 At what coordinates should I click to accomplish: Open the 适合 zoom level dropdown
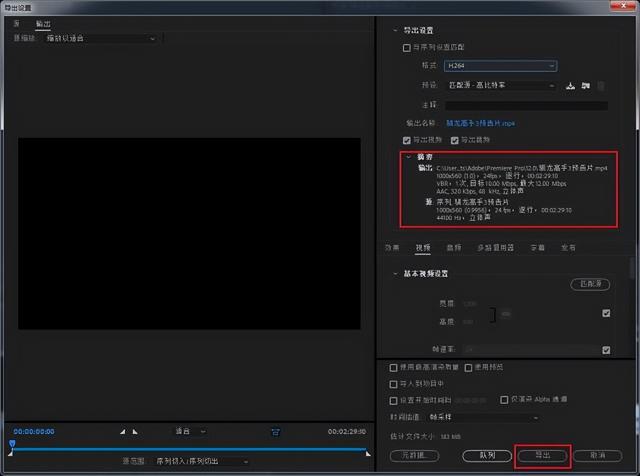point(190,432)
